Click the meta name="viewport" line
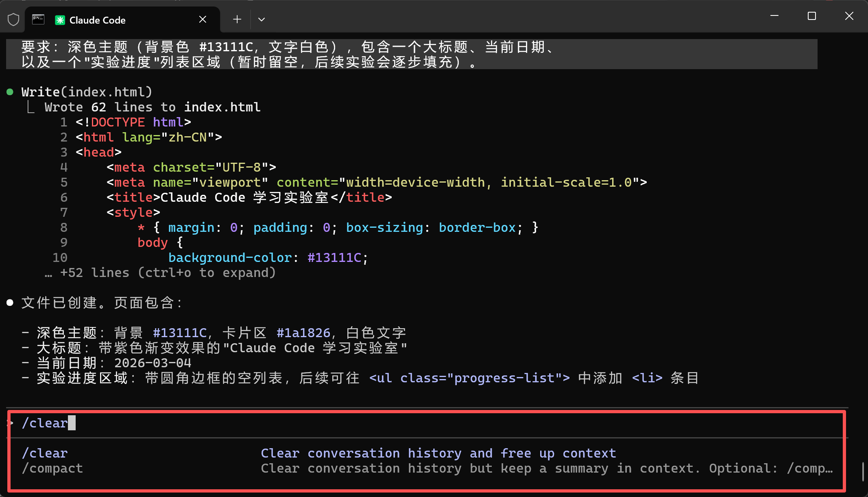 point(377,183)
